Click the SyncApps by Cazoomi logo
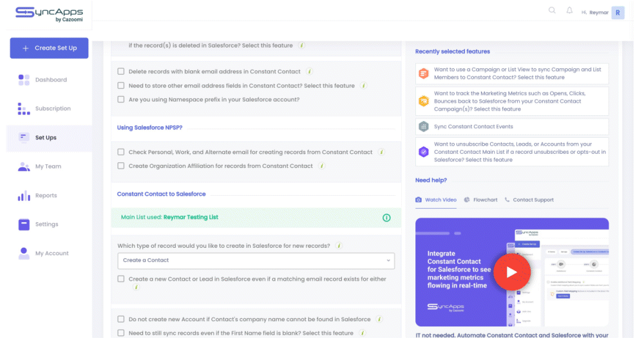The image size is (644, 338). click(50, 14)
